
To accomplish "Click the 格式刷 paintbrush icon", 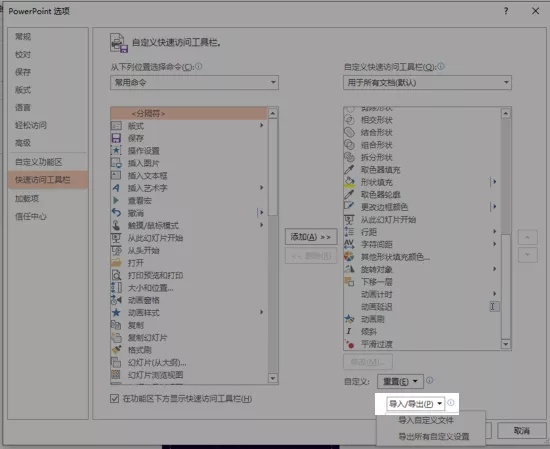I will pos(116,350).
